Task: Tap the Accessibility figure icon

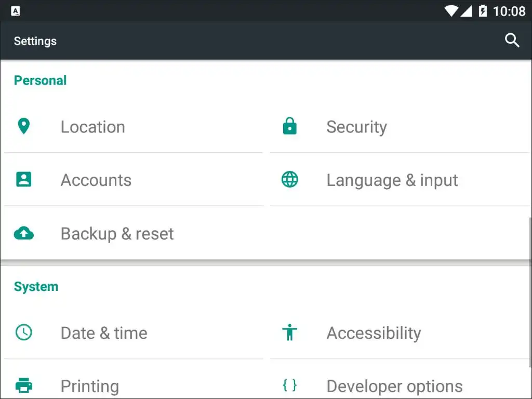Action: [x=290, y=332]
